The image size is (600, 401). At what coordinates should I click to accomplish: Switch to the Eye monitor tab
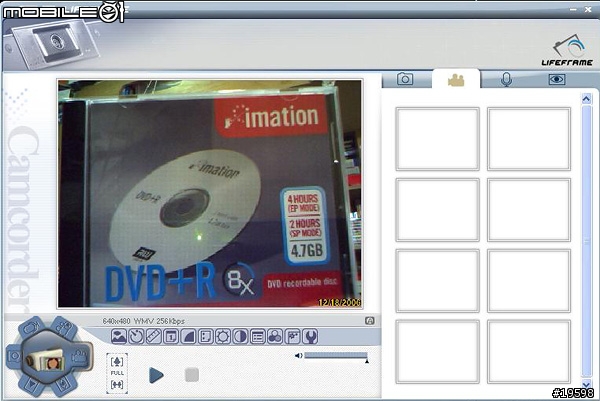tap(556, 79)
